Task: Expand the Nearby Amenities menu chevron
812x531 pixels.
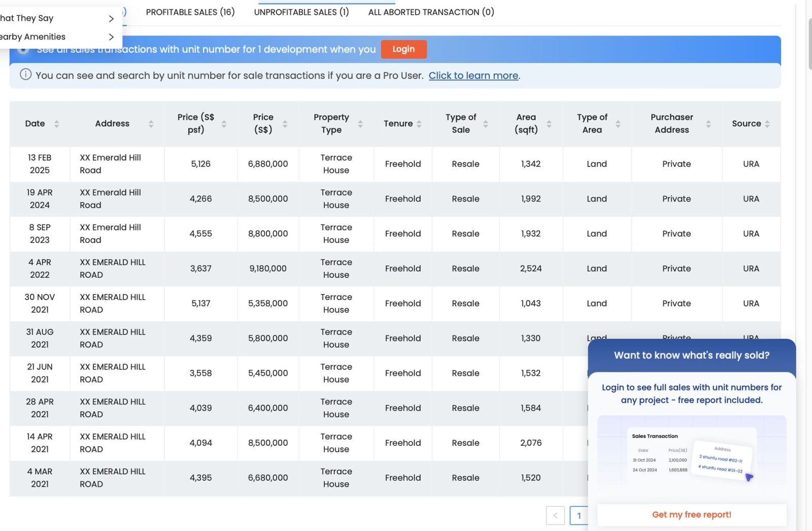Action: [x=111, y=37]
